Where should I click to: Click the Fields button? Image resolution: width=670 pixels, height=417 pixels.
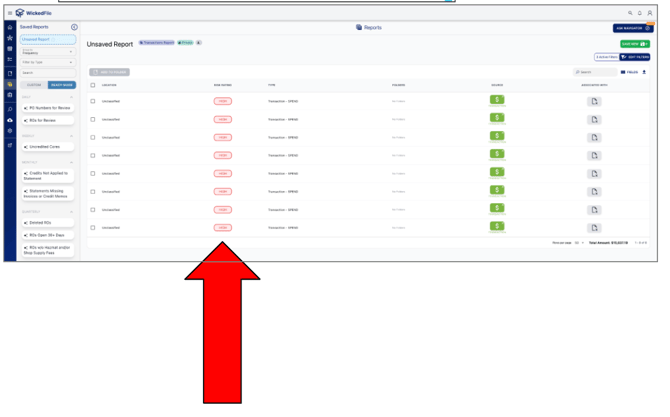[629, 72]
